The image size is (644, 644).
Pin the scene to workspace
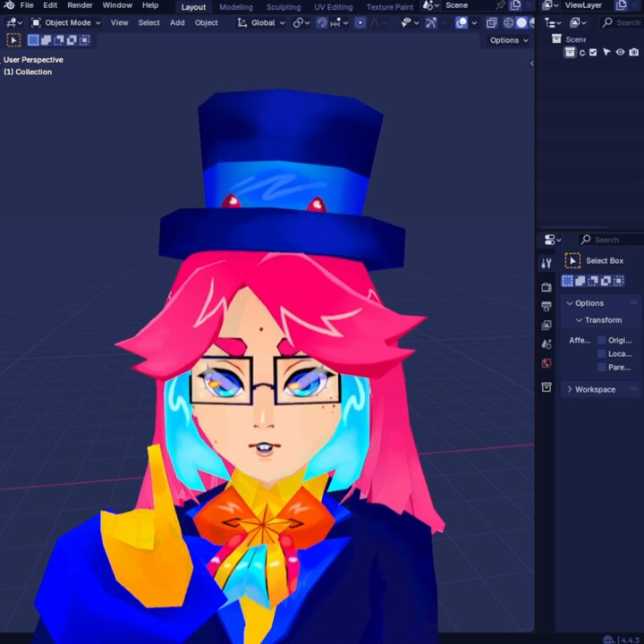coord(501,5)
